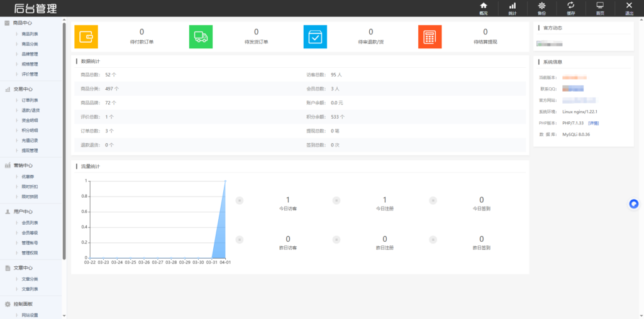Viewport: 644px width, 319px height.
Task: Click the round icon beside 昨日注册
Action: pyautogui.click(x=336, y=240)
